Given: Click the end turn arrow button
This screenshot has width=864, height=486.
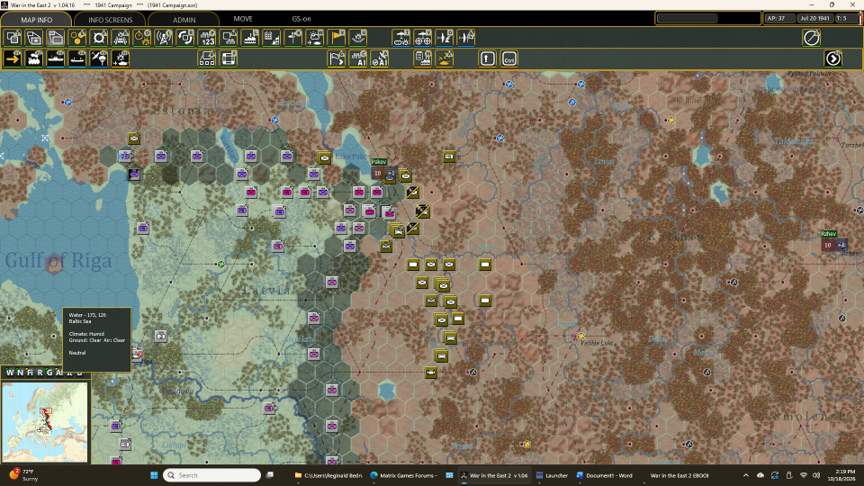Looking at the screenshot, I should 833,58.
